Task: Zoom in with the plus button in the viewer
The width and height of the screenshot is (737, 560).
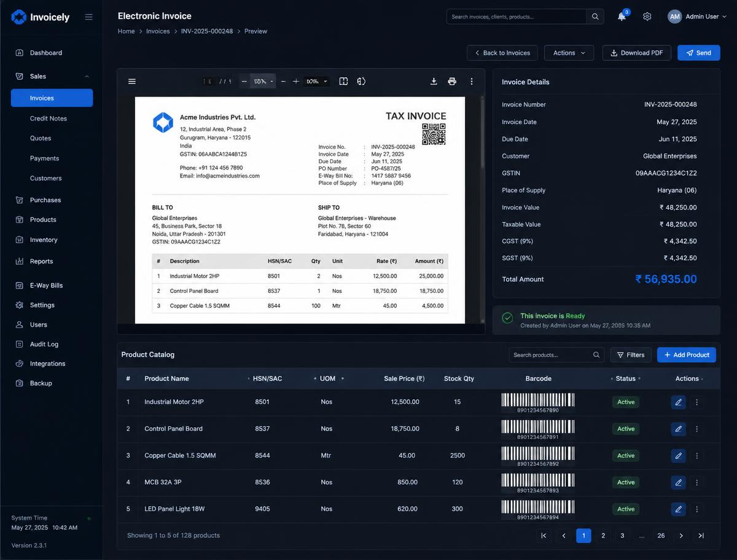Action: (295, 81)
